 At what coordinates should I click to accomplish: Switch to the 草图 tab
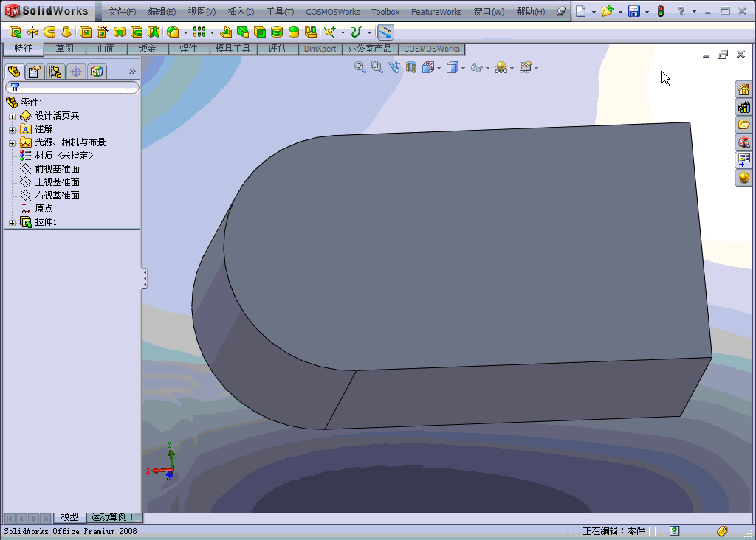pyautogui.click(x=65, y=49)
